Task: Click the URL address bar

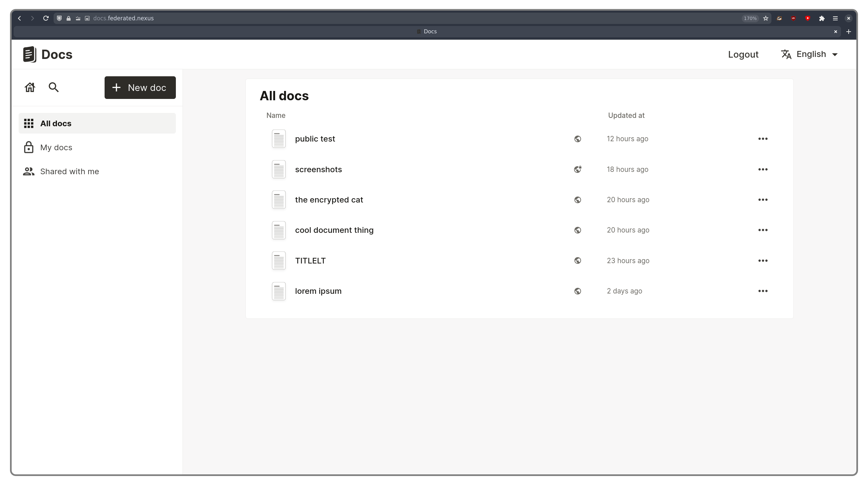Action: point(412,18)
